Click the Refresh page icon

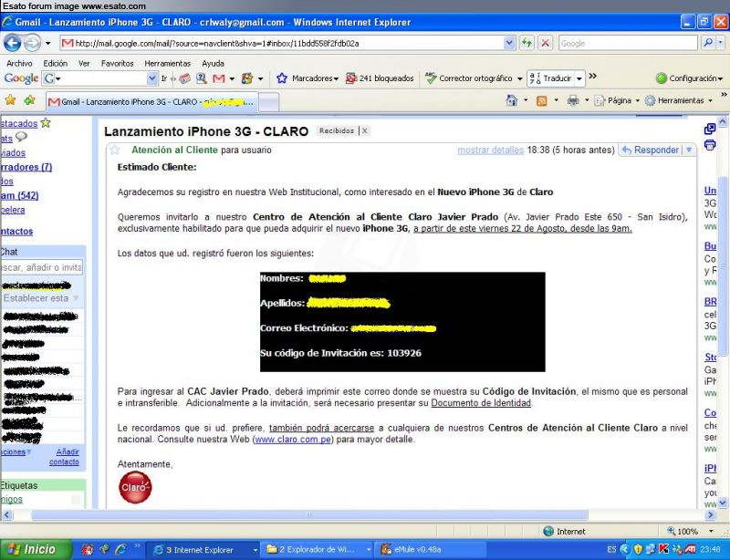coord(527,43)
